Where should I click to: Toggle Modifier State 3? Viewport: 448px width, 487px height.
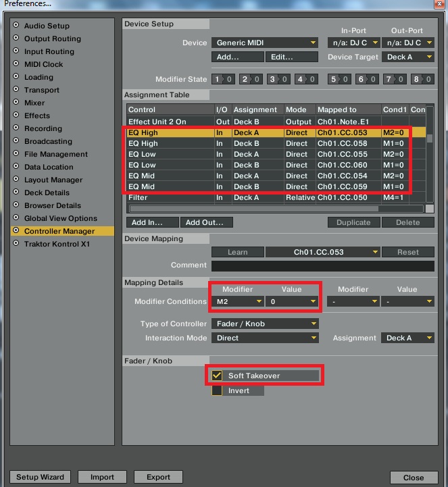278,79
